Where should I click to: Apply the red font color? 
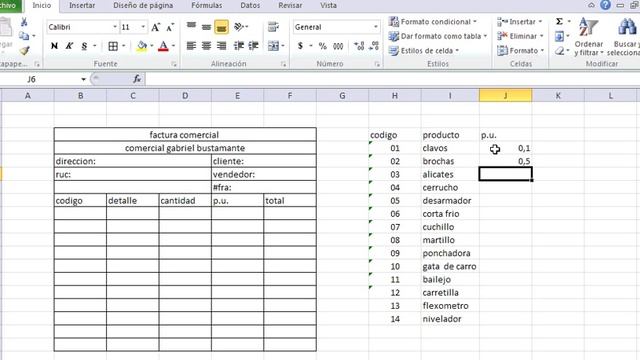click(163, 46)
